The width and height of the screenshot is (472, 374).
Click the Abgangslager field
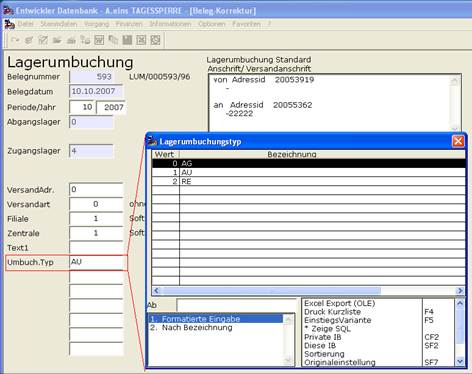point(91,122)
